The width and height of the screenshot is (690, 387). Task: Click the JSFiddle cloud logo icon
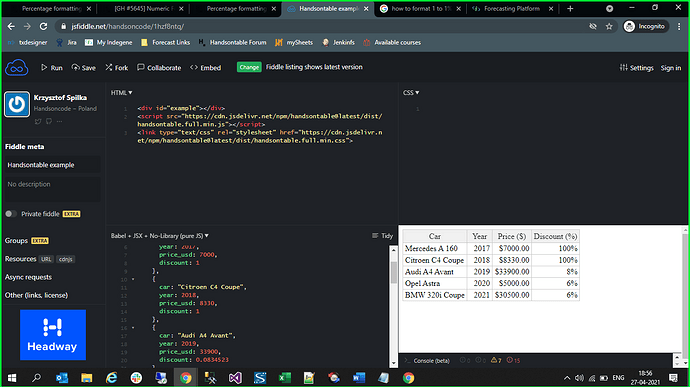pos(17,68)
